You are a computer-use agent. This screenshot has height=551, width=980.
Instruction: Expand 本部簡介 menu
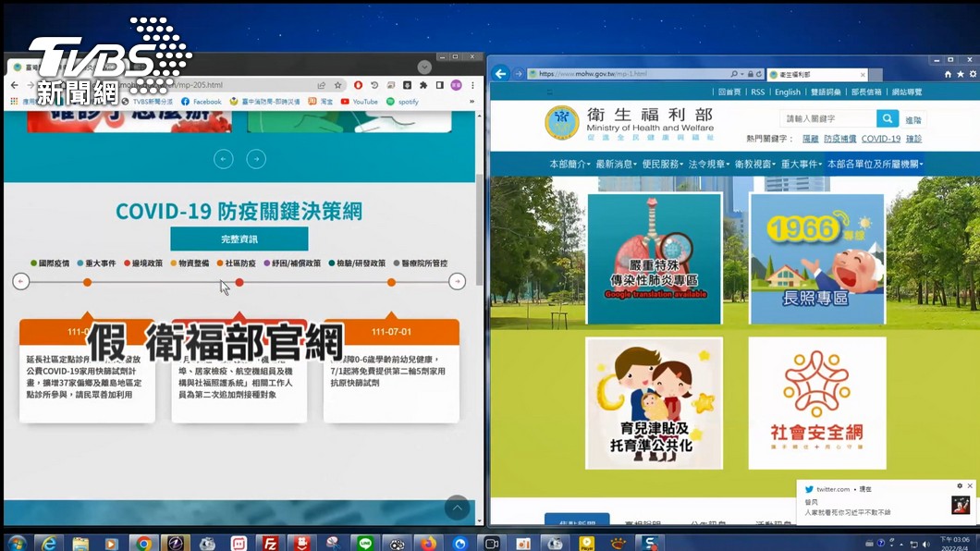570,164
